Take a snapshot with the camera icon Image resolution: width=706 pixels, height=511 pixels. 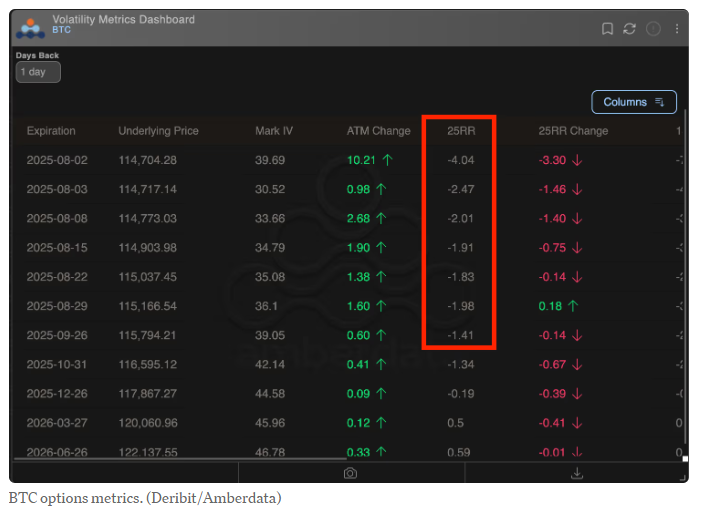click(350, 473)
